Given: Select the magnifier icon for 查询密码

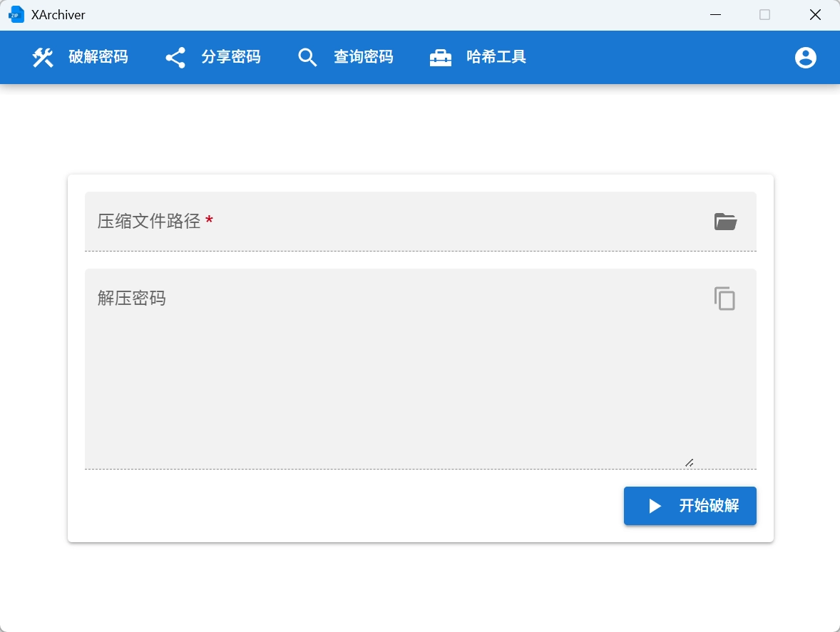Looking at the screenshot, I should tap(307, 57).
